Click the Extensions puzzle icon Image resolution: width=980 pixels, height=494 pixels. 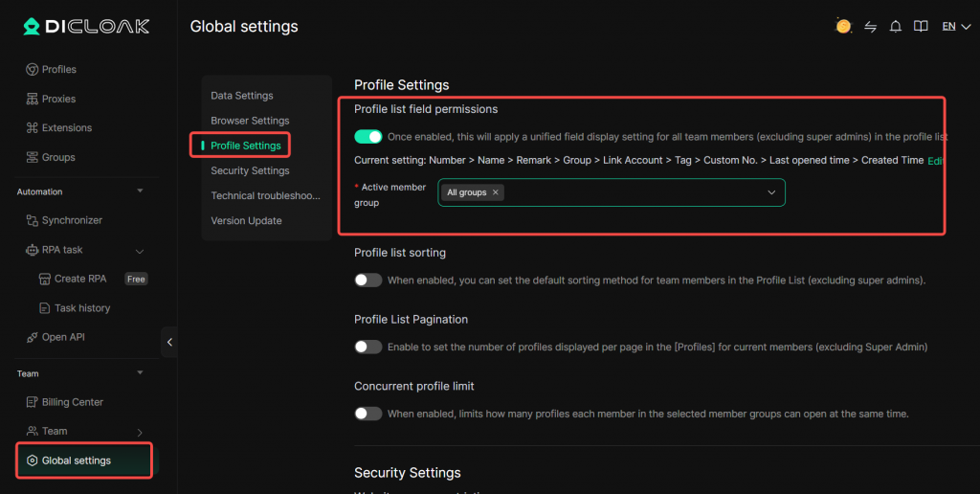coord(32,127)
